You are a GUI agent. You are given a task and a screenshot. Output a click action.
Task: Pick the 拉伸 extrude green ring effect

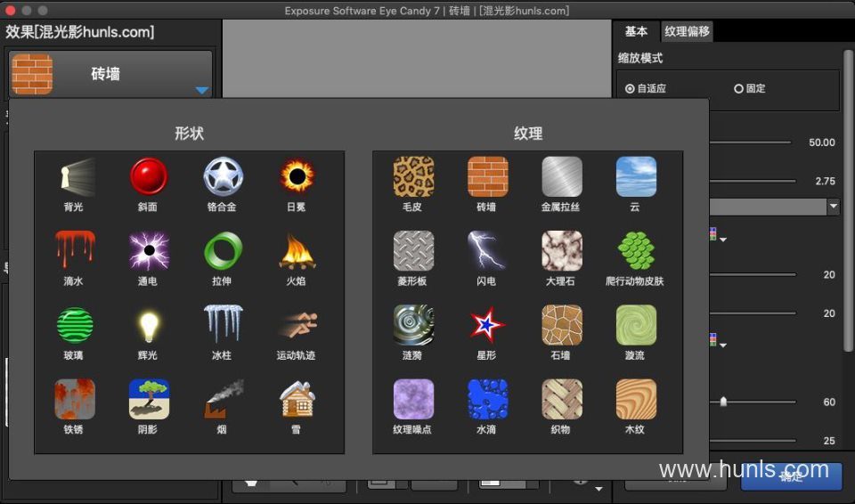[x=223, y=251]
